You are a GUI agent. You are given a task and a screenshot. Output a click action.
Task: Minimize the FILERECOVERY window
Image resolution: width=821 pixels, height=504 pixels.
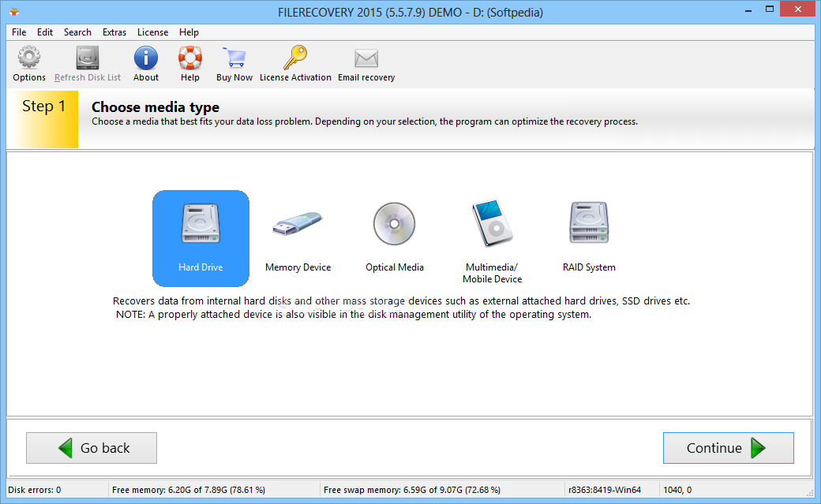[748, 10]
